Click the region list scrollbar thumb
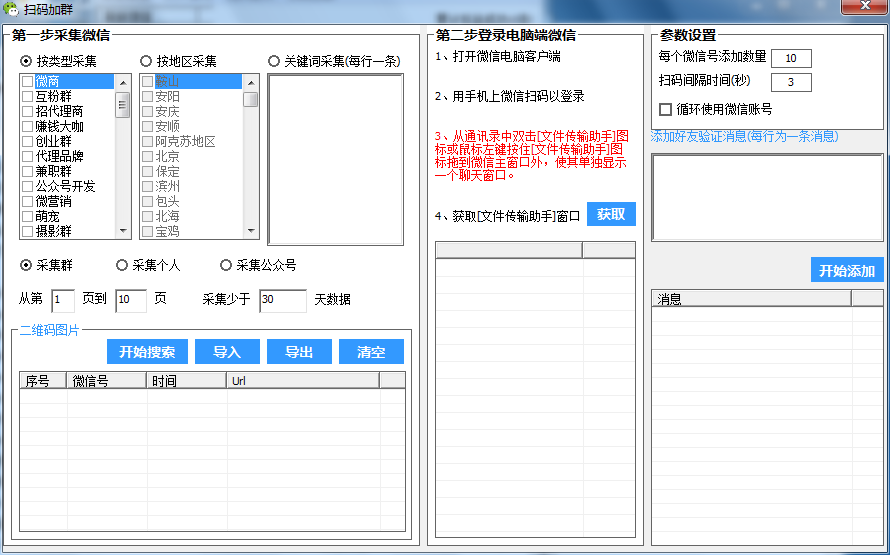The width and height of the screenshot is (890, 555). coord(251,99)
